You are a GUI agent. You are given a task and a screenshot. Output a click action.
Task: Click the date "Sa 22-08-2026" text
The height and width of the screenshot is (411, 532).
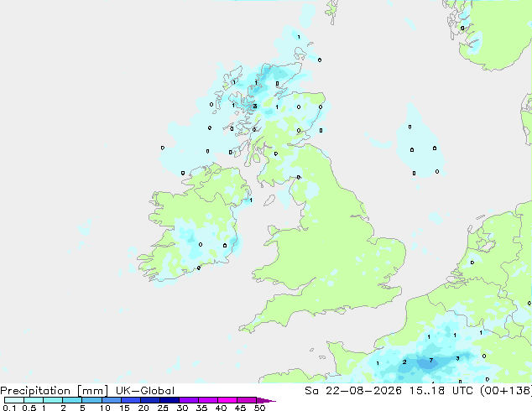point(353,391)
